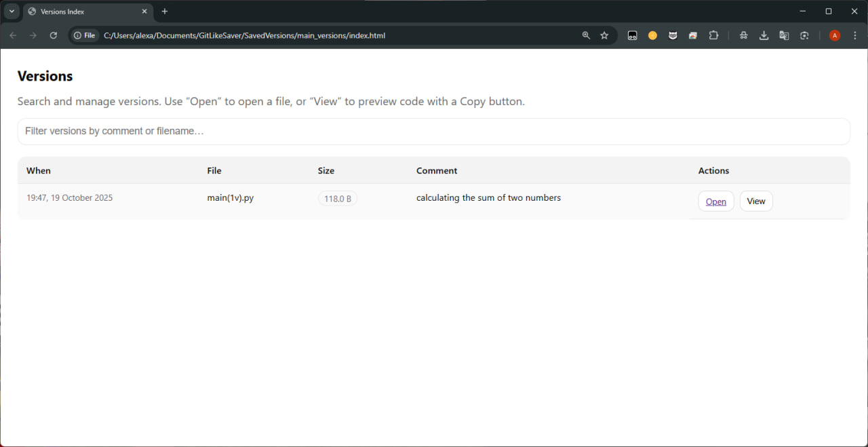Open the translate page icon
This screenshot has height=447, width=868.
coord(784,35)
